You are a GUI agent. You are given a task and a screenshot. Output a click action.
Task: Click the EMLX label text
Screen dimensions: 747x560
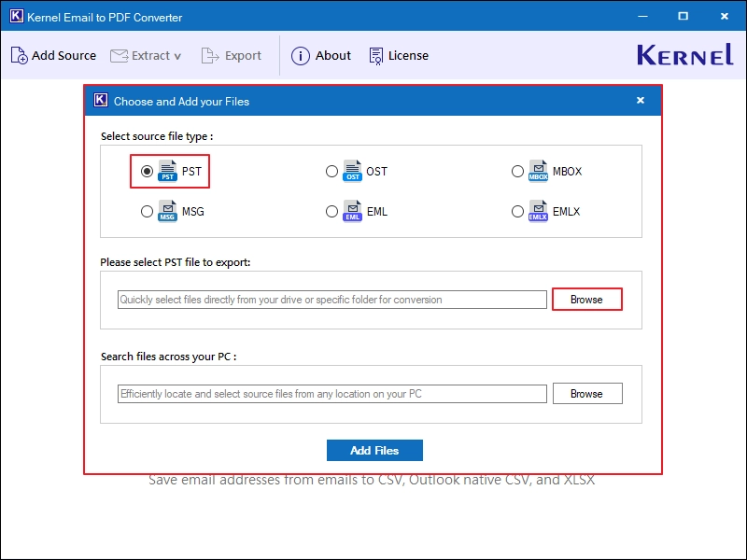[x=566, y=212]
